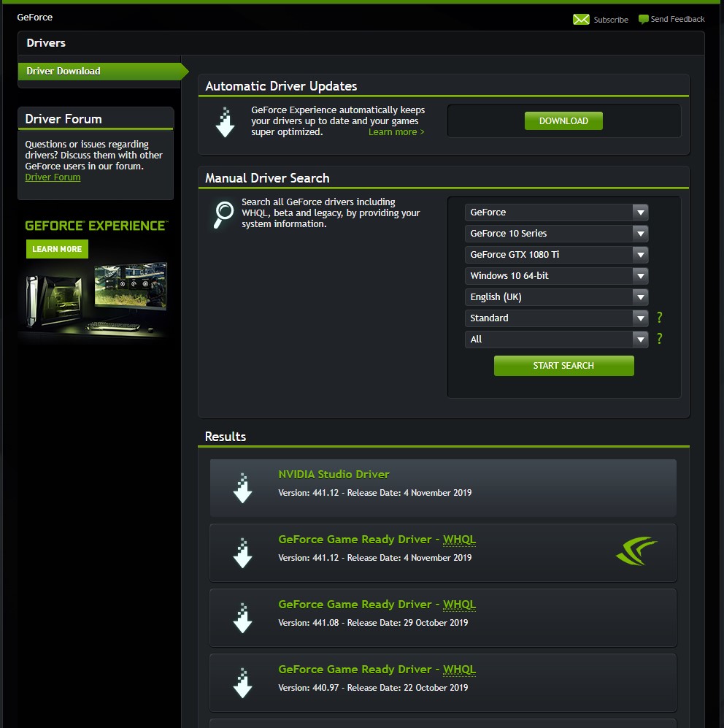Click the Subscribe envelope icon
The width and height of the screenshot is (724, 728).
(581, 20)
